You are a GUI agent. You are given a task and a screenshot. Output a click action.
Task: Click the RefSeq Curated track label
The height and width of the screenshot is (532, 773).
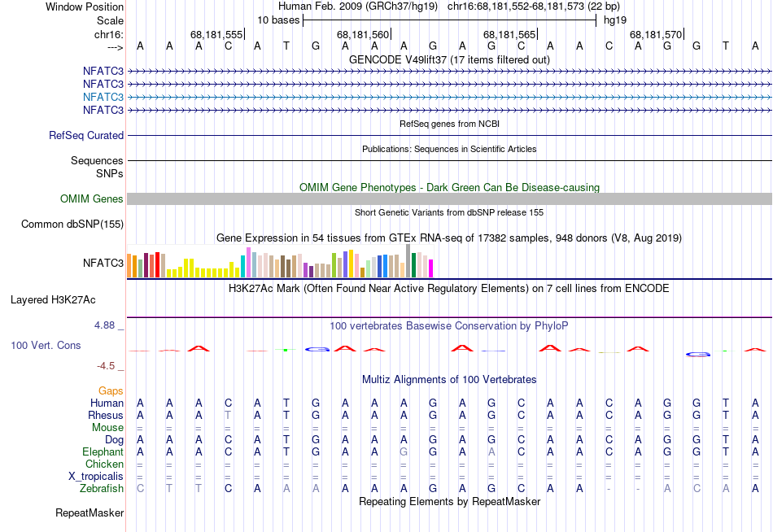point(86,136)
